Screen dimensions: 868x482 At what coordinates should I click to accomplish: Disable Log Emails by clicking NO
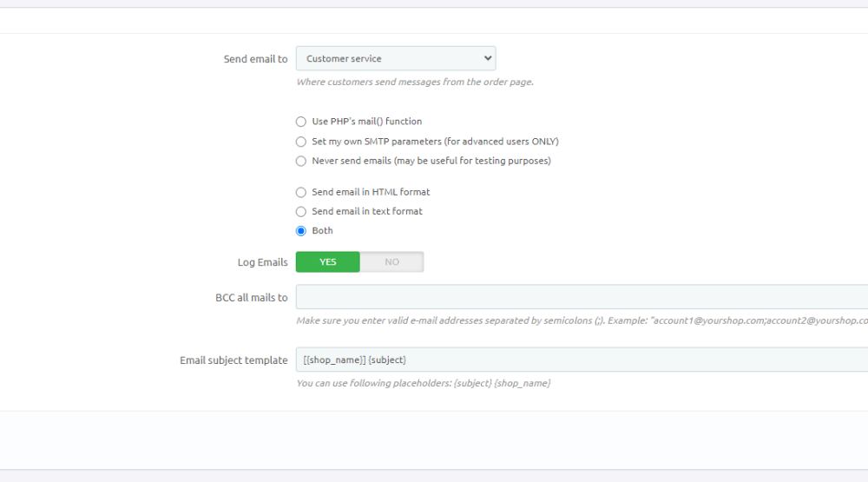click(391, 262)
